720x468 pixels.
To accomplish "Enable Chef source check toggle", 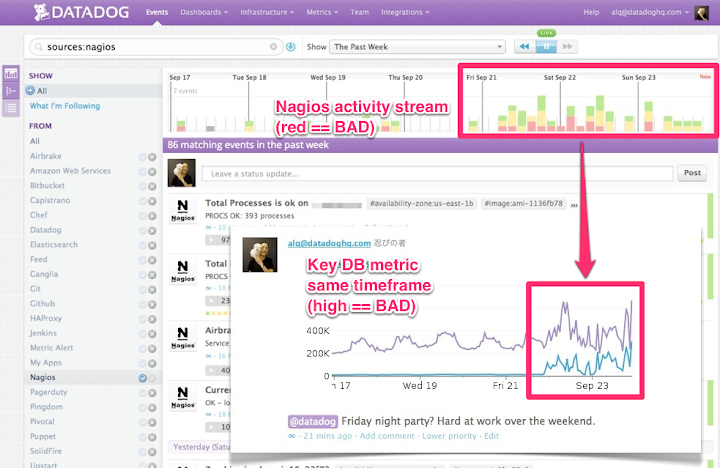I will [x=143, y=216].
